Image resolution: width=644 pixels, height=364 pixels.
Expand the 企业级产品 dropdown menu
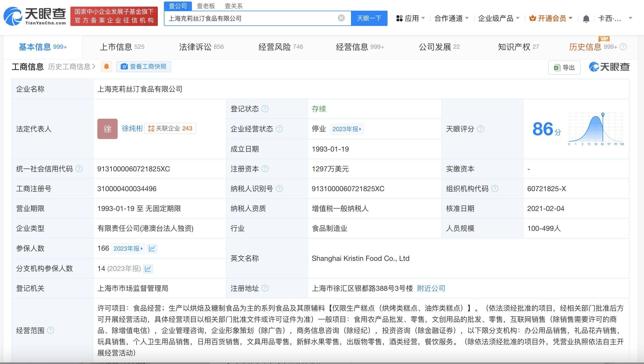499,18
